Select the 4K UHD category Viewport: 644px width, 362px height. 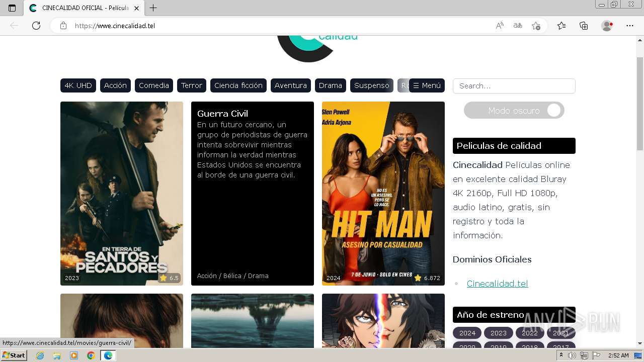coord(78,85)
